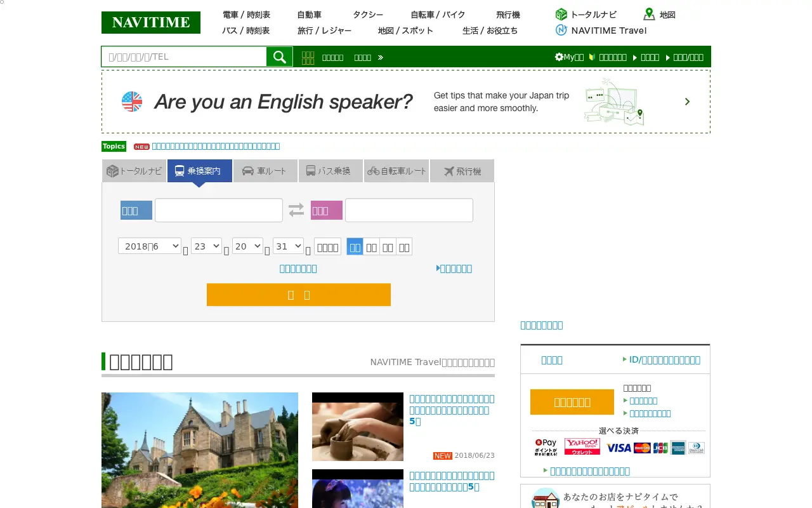The height and width of the screenshot is (508, 812).
Task: Switch to the 飛行機 route tab
Action: point(462,171)
